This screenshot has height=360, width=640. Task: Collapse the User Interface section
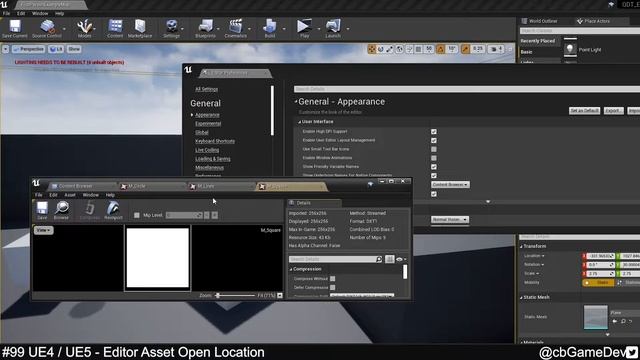point(300,122)
